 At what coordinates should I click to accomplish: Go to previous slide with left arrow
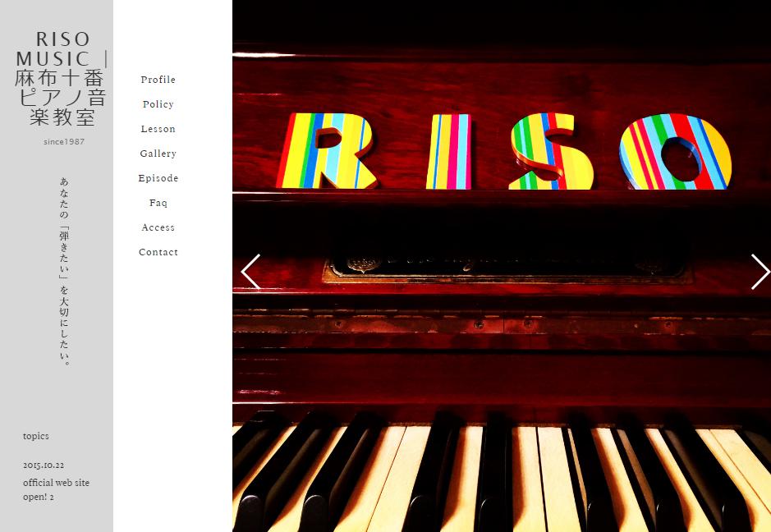[x=250, y=272]
